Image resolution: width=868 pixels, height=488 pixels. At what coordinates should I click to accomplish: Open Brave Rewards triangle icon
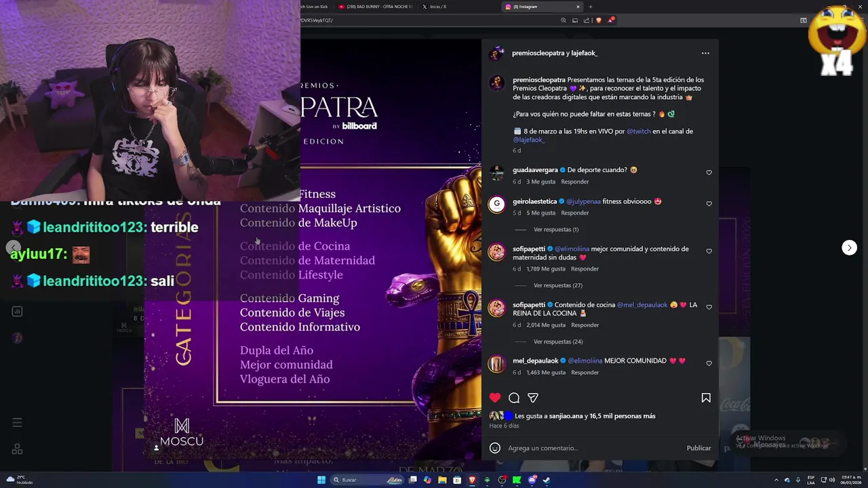click(x=610, y=20)
